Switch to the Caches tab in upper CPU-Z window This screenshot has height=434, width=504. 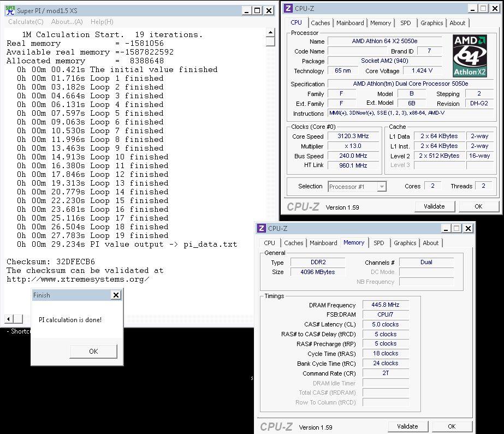(320, 23)
